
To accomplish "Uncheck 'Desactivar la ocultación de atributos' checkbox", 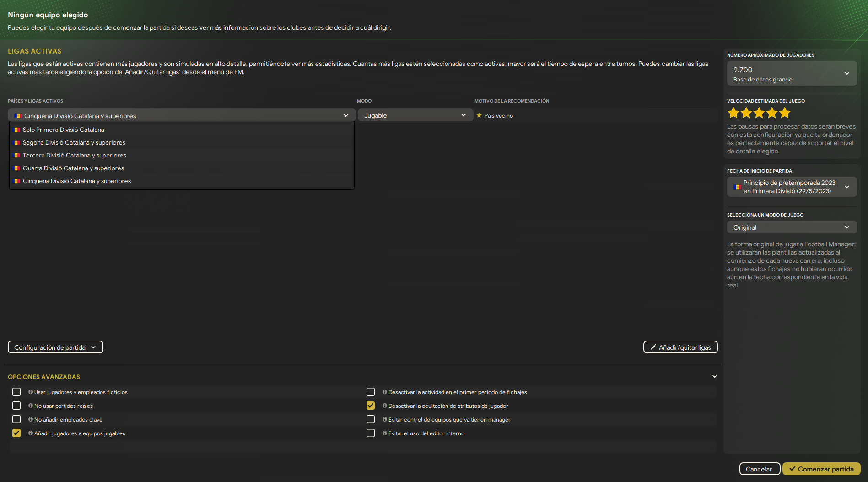I will [371, 406].
